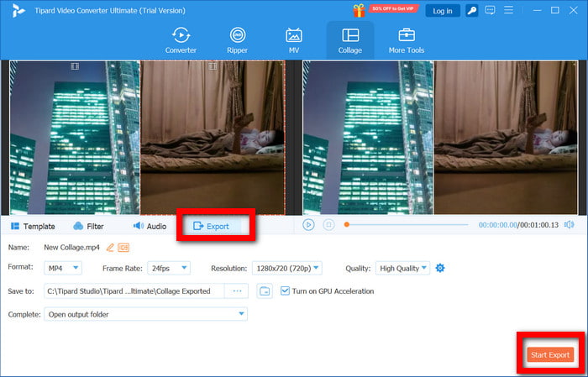588x377 pixels.
Task: Open the Ripper module
Action: point(237,39)
